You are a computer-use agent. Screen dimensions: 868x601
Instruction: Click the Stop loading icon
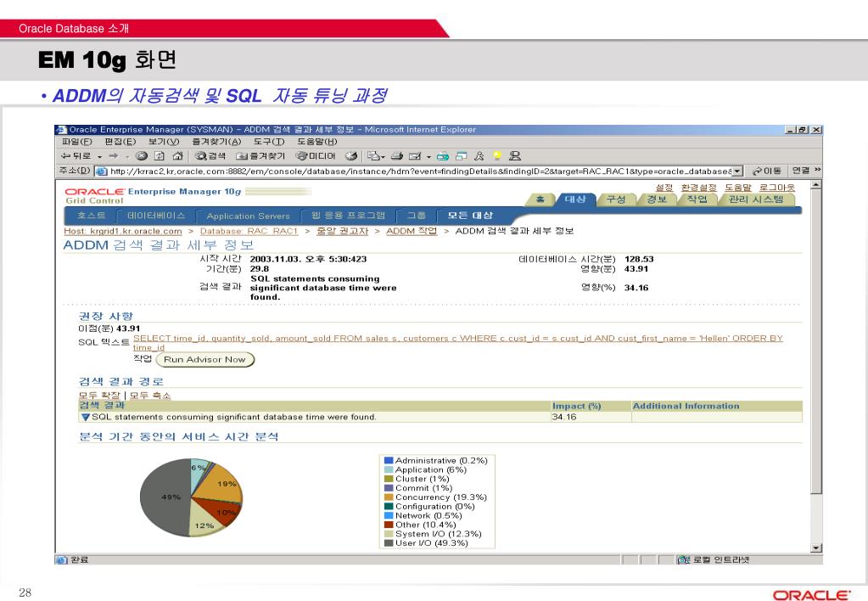142,156
